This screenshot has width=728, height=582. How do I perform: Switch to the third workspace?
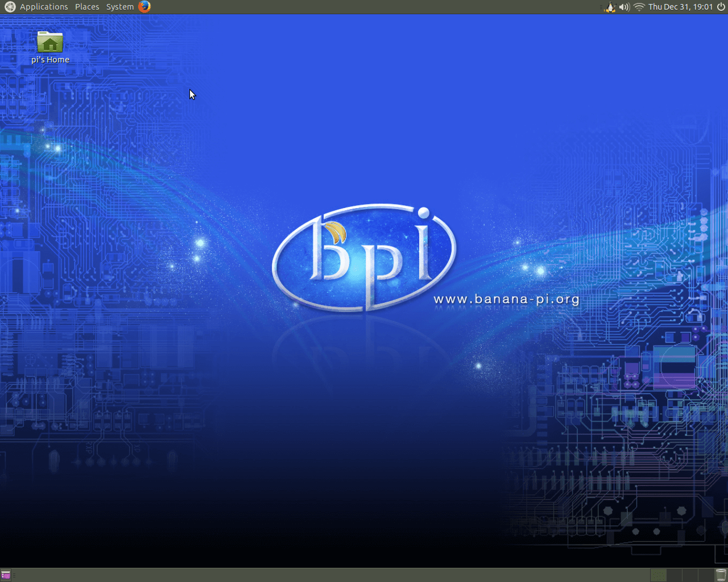coord(690,575)
